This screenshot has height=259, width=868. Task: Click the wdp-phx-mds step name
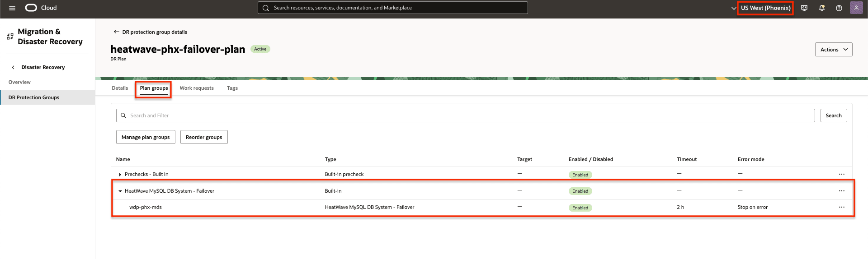pos(146,207)
